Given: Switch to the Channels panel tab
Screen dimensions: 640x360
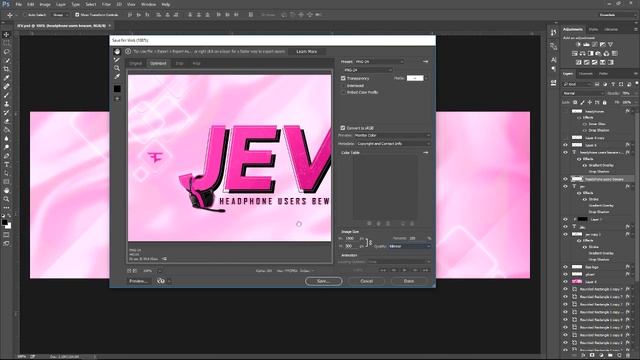Looking at the screenshot, I should [x=586, y=73].
